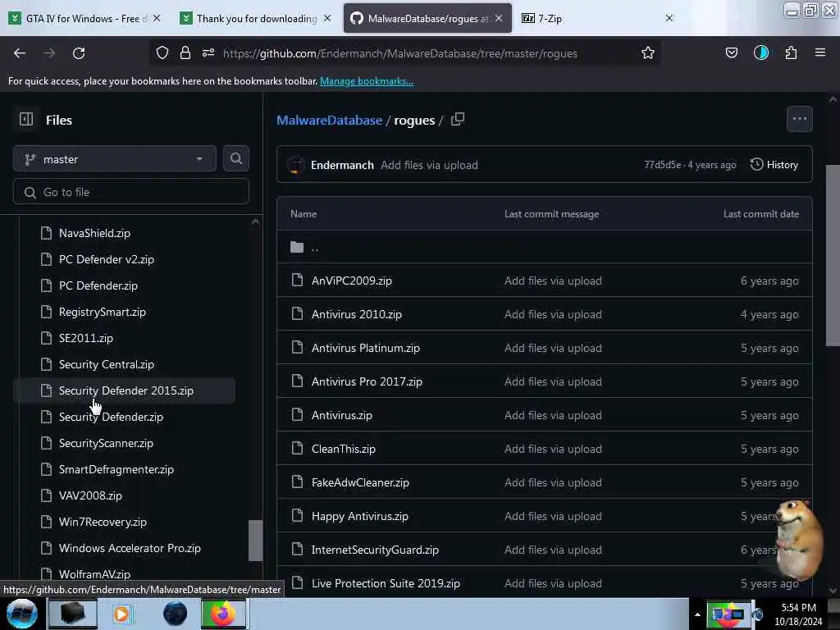This screenshot has height=630, width=840.
Task: Open Security Defender 2015.zip in tree
Action: [x=126, y=390]
